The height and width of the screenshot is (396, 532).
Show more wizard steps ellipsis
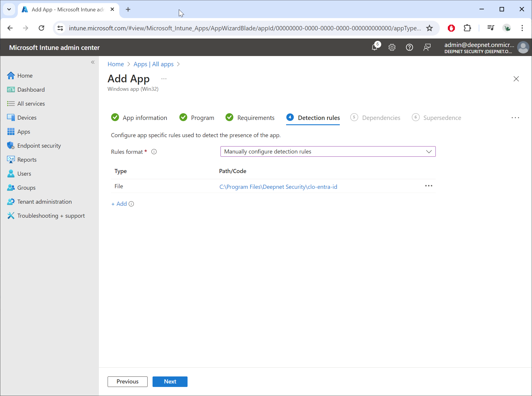click(x=515, y=118)
